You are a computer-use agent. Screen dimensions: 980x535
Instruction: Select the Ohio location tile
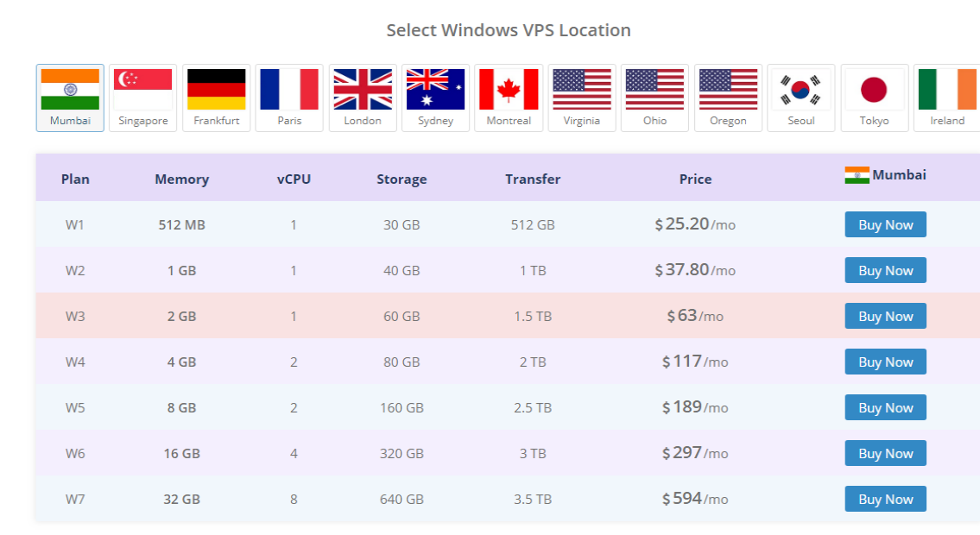[655, 98]
